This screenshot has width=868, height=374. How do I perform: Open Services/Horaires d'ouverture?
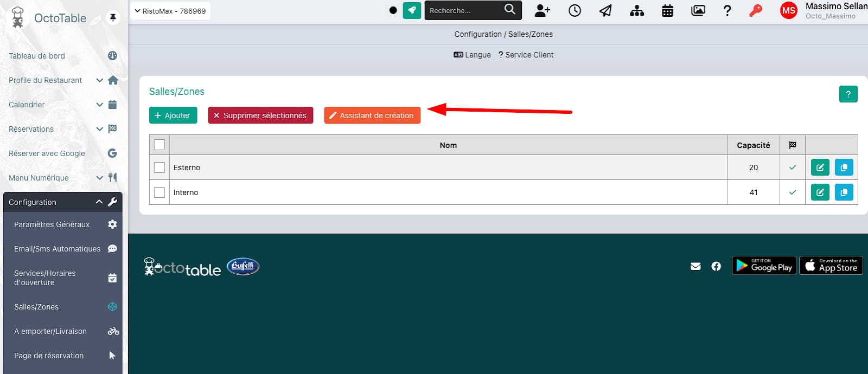(x=63, y=278)
